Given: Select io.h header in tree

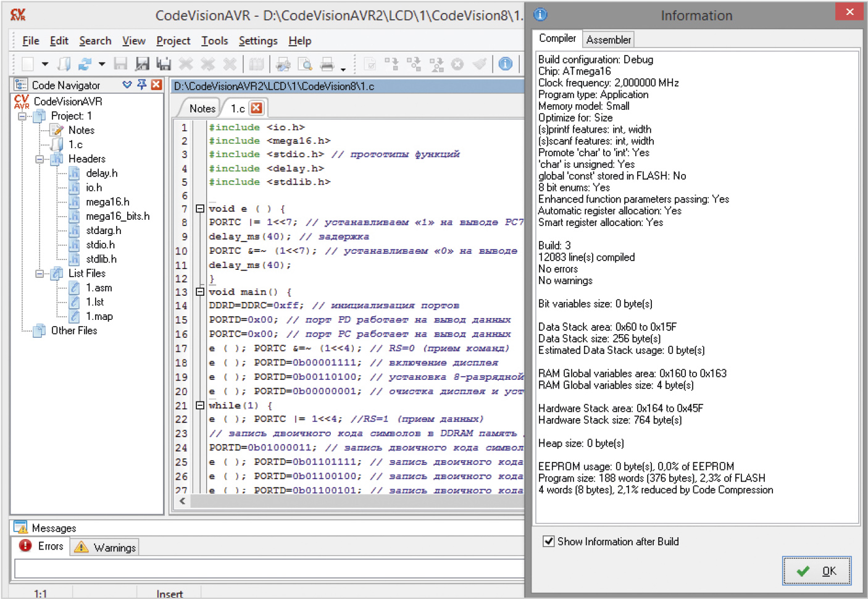Looking at the screenshot, I should (94, 188).
